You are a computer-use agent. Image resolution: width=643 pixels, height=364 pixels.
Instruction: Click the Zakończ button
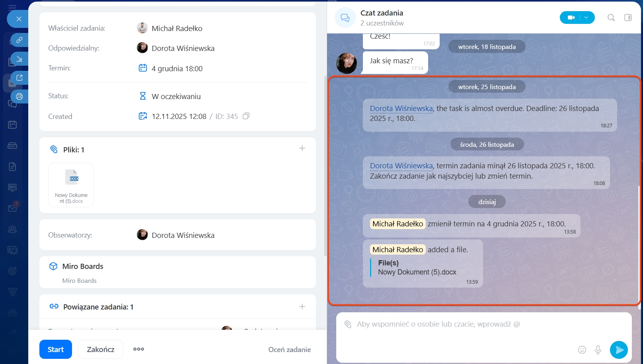101,349
